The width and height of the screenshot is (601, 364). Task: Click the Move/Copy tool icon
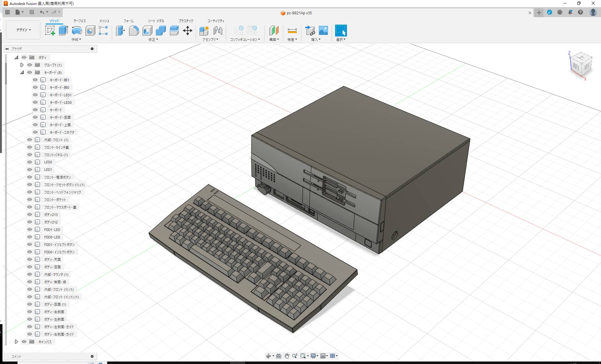(x=188, y=30)
